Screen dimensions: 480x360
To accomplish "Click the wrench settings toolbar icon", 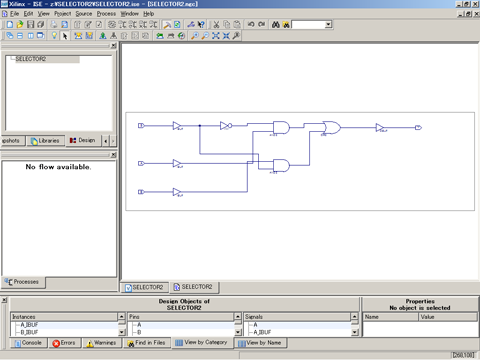I will point(191,24).
